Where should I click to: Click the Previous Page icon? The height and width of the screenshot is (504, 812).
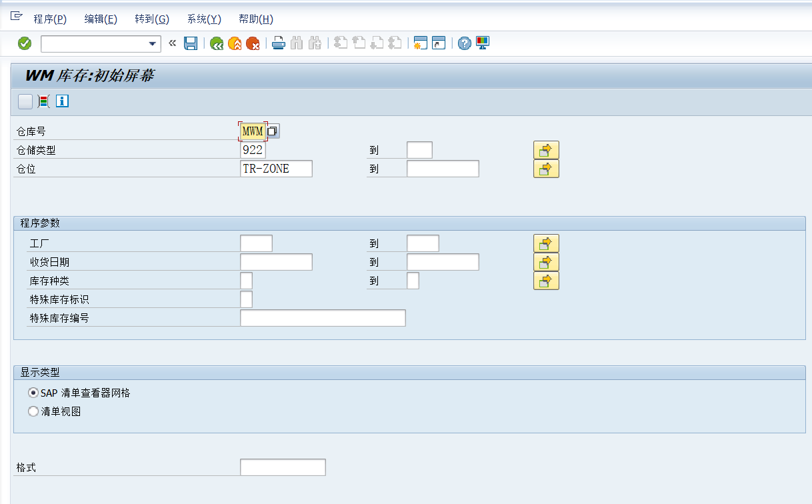(359, 43)
